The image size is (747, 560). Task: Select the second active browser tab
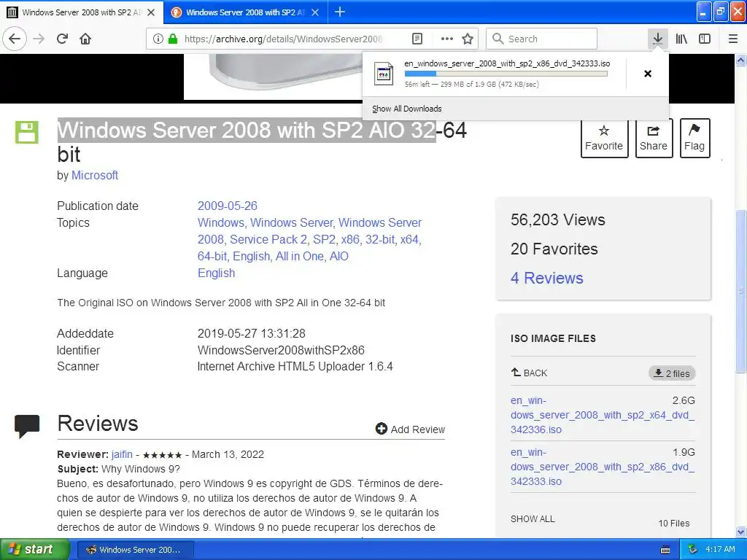[x=245, y=12]
